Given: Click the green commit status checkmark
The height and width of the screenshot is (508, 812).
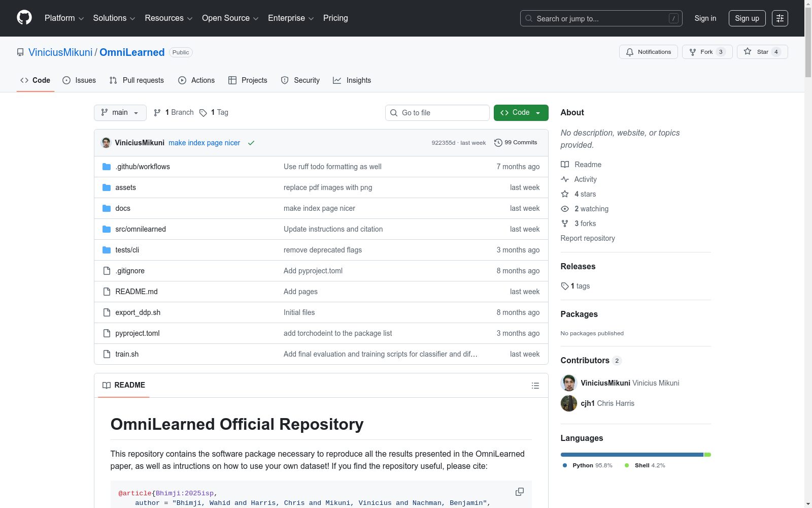Looking at the screenshot, I should click(251, 143).
